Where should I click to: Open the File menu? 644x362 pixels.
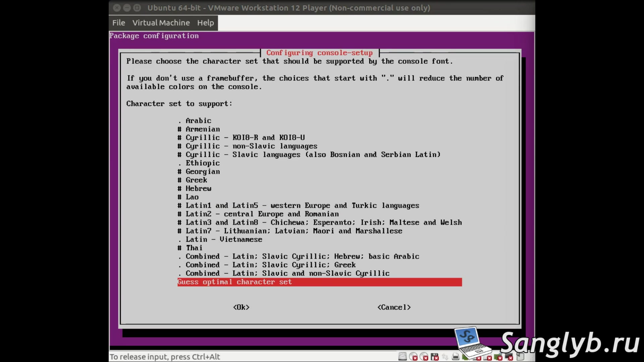(118, 23)
